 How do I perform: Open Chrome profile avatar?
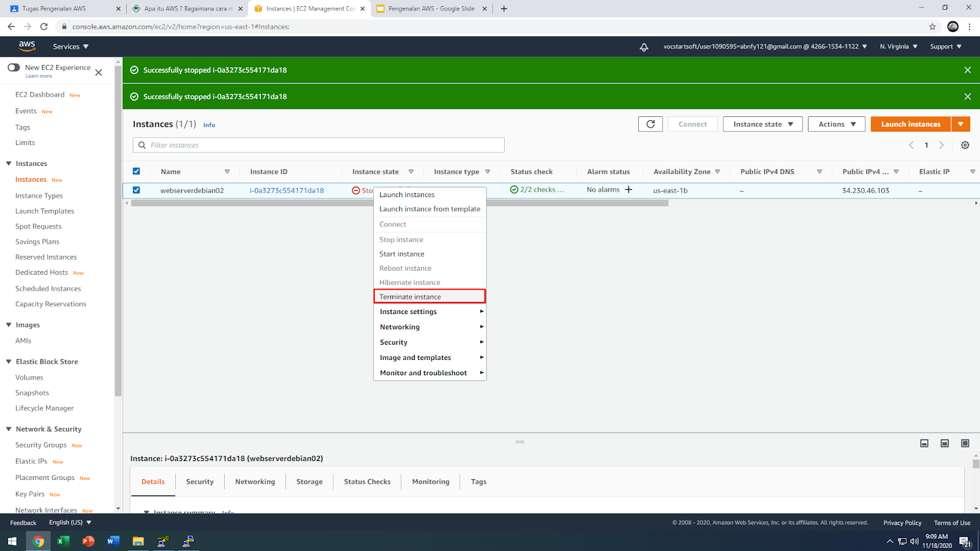click(x=952, y=26)
